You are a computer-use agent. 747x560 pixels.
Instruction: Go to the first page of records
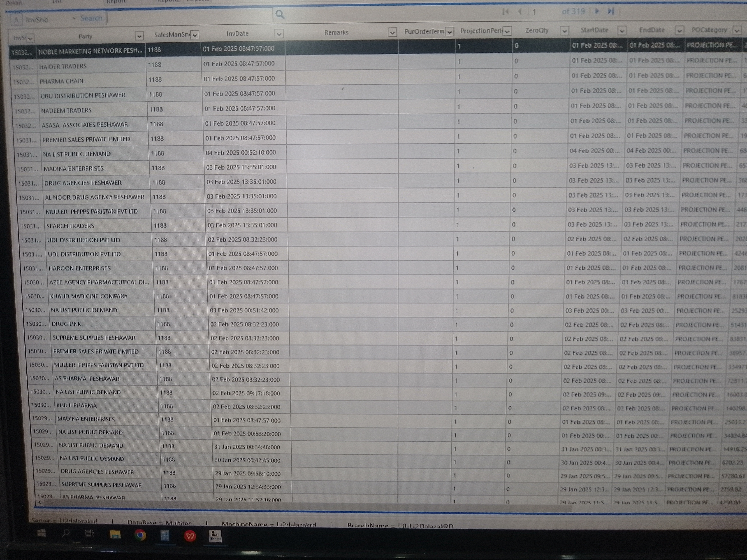(505, 12)
